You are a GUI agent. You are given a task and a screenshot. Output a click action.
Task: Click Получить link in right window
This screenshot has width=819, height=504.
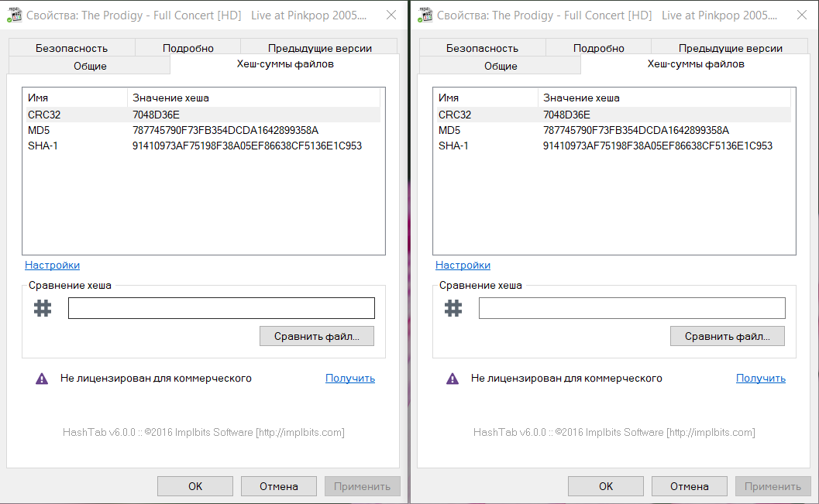pyautogui.click(x=761, y=379)
